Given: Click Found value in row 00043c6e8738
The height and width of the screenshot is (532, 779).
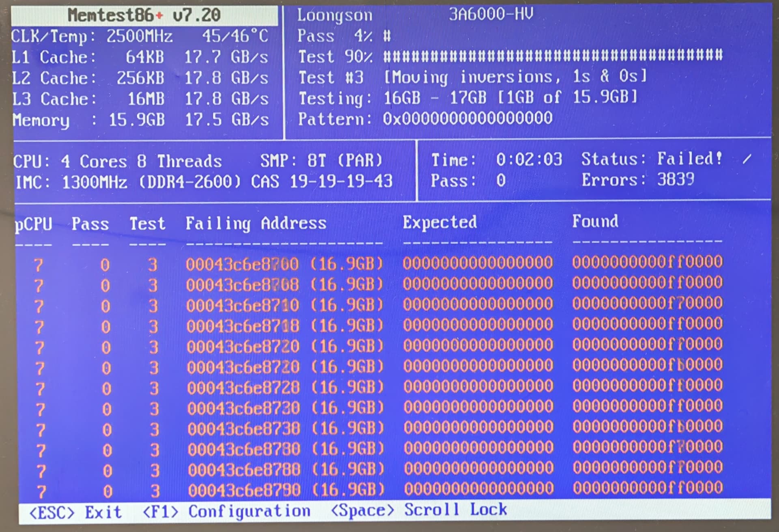Looking at the screenshot, I should coord(648,426).
